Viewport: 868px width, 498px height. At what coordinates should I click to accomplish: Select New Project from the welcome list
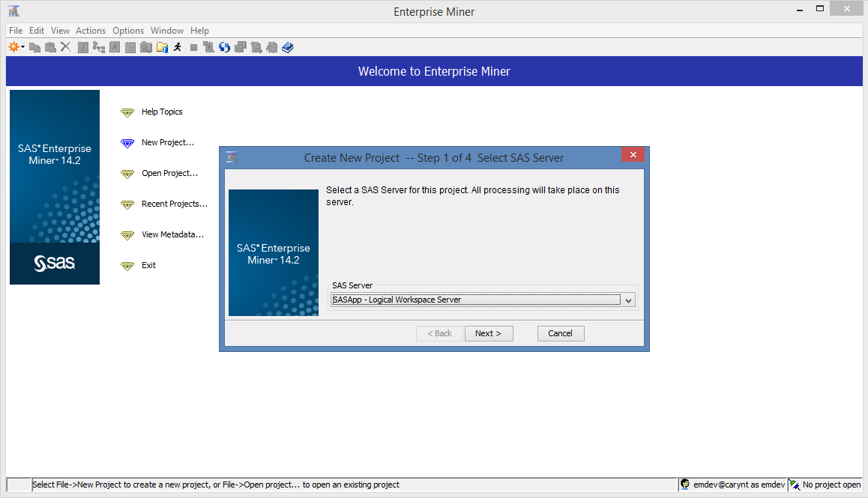point(168,142)
